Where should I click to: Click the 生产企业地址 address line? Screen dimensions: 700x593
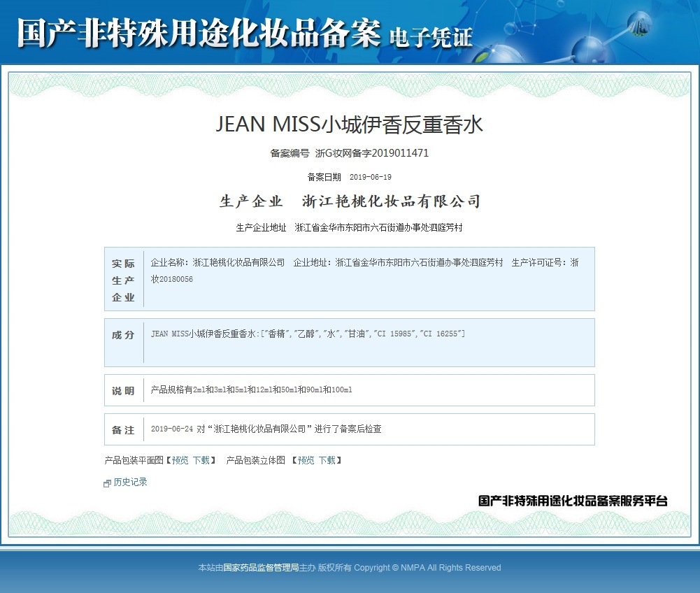(349, 228)
